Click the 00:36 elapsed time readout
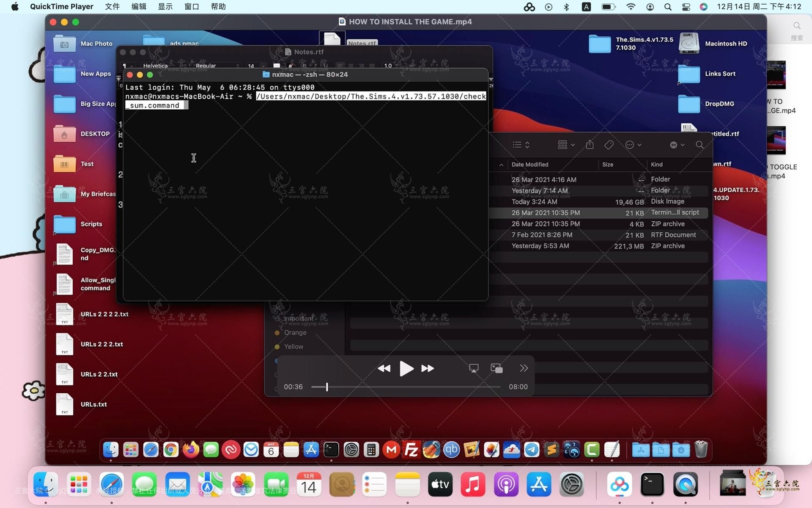This screenshot has height=508, width=812. (x=293, y=387)
